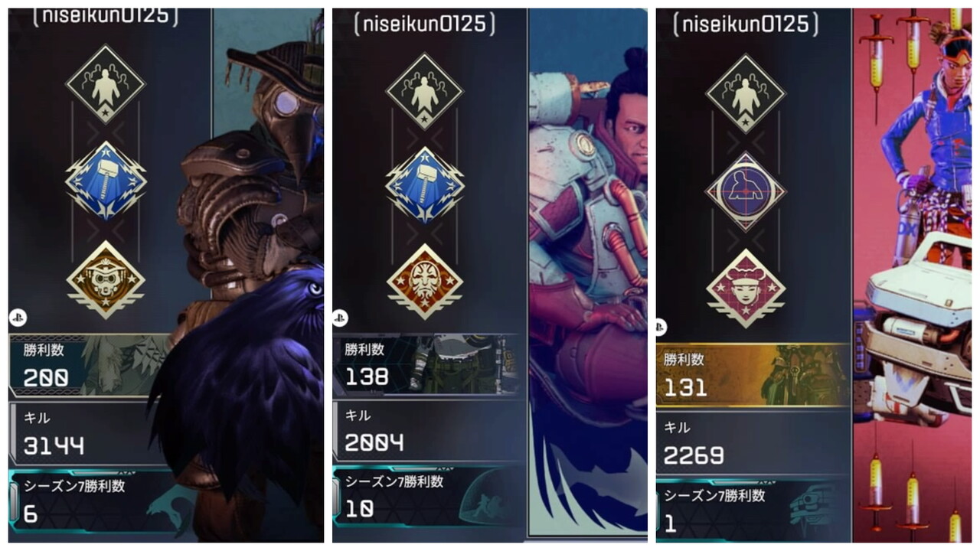Select the red Gibraltar mask badge

coord(425,282)
